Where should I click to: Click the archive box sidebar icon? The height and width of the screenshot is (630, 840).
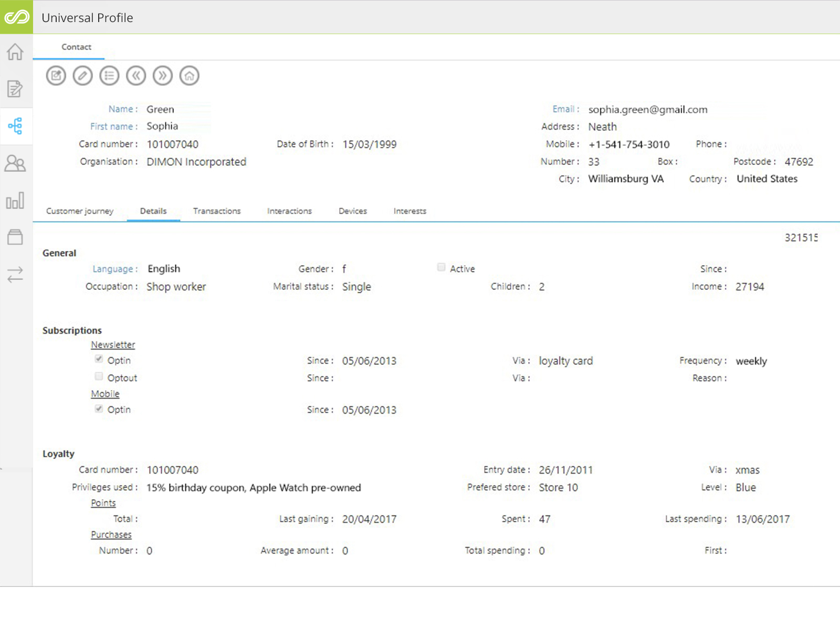coord(15,237)
